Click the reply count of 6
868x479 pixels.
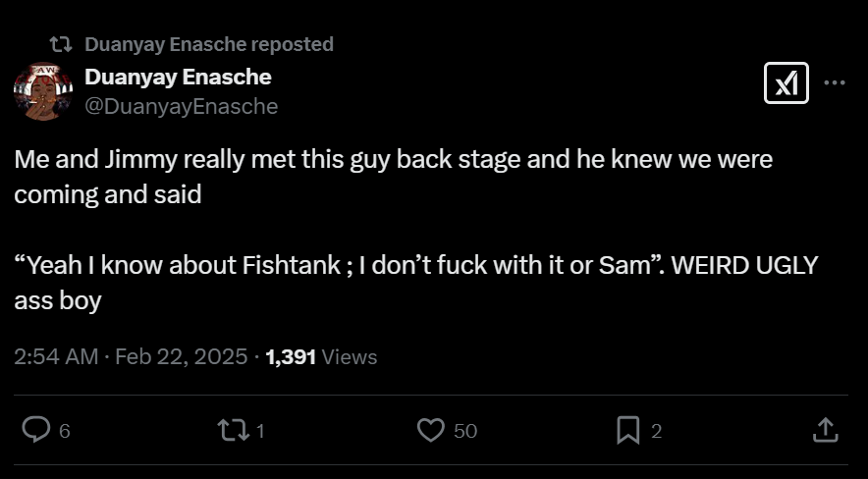tap(65, 431)
